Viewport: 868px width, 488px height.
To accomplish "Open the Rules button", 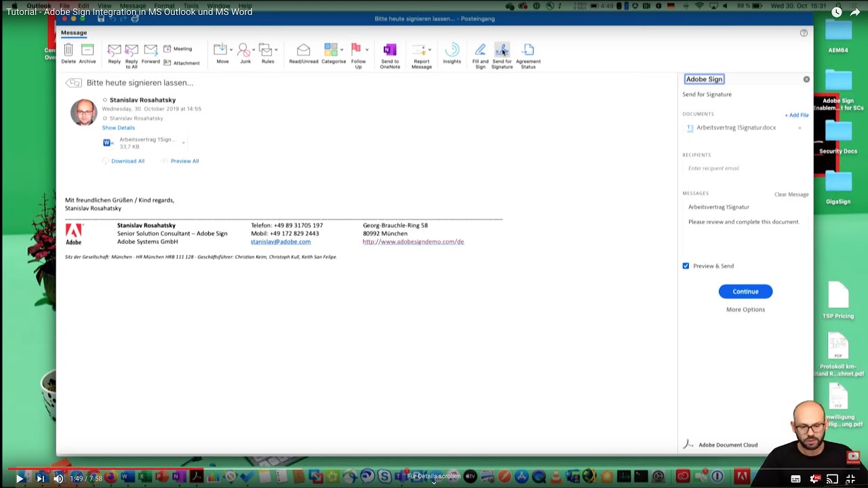I will coord(267,54).
